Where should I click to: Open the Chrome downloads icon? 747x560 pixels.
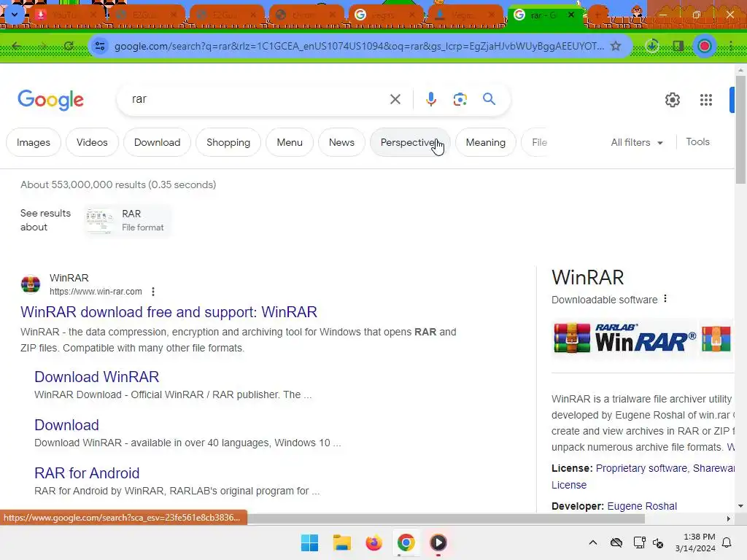pos(651,46)
